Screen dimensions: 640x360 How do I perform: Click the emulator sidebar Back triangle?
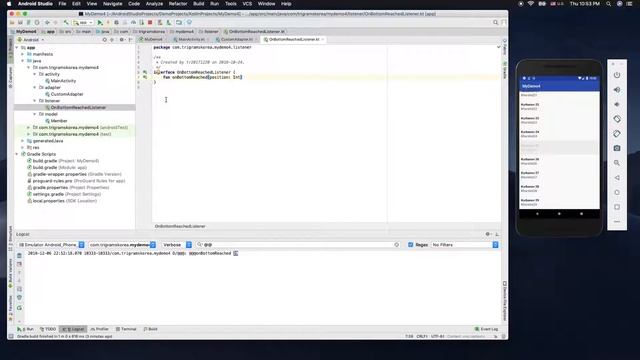pyautogui.click(x=617, y=178)
